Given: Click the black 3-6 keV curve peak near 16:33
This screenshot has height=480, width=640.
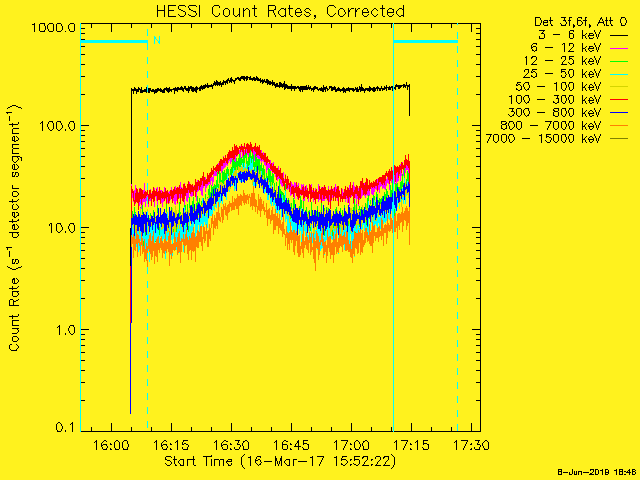Looking at the screenshot, I should click(x=244, y=78).
